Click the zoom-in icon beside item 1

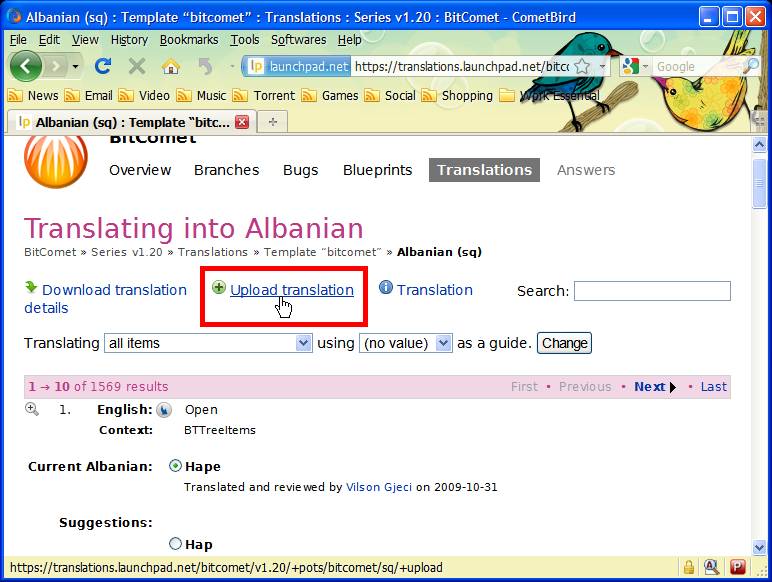32,409
